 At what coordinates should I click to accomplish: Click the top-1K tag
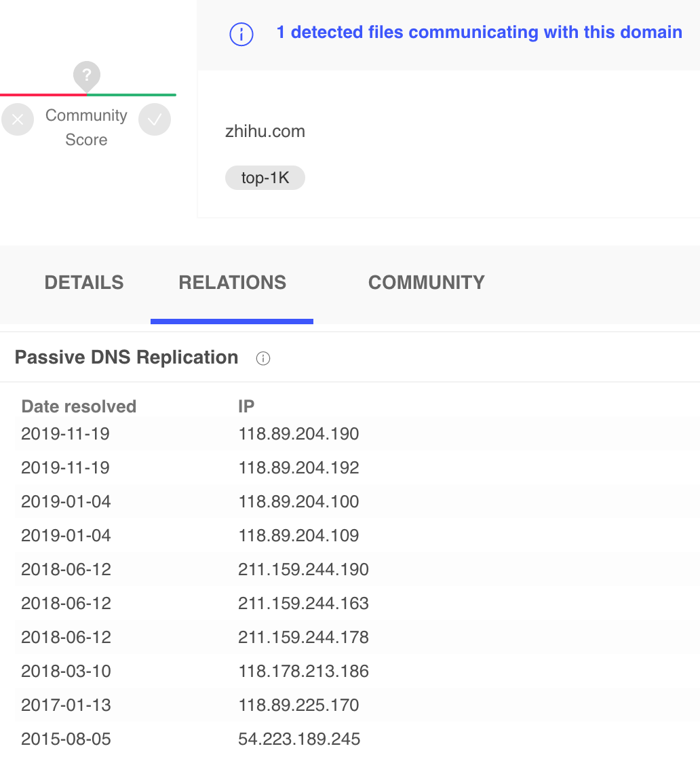(265, 178)
